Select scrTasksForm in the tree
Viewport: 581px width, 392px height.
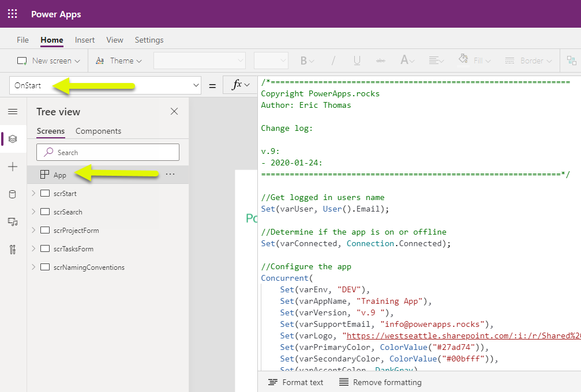pyautogui.click(x=73, y=249)
